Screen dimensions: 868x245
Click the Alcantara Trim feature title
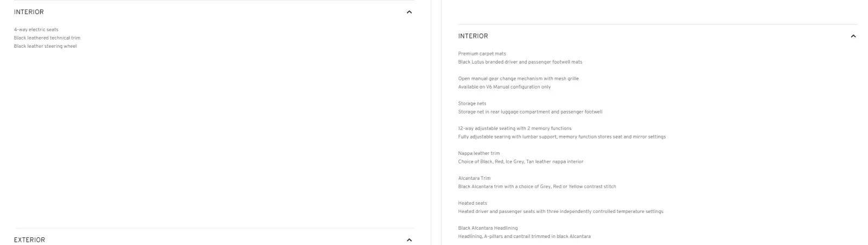tap(474, 178)
